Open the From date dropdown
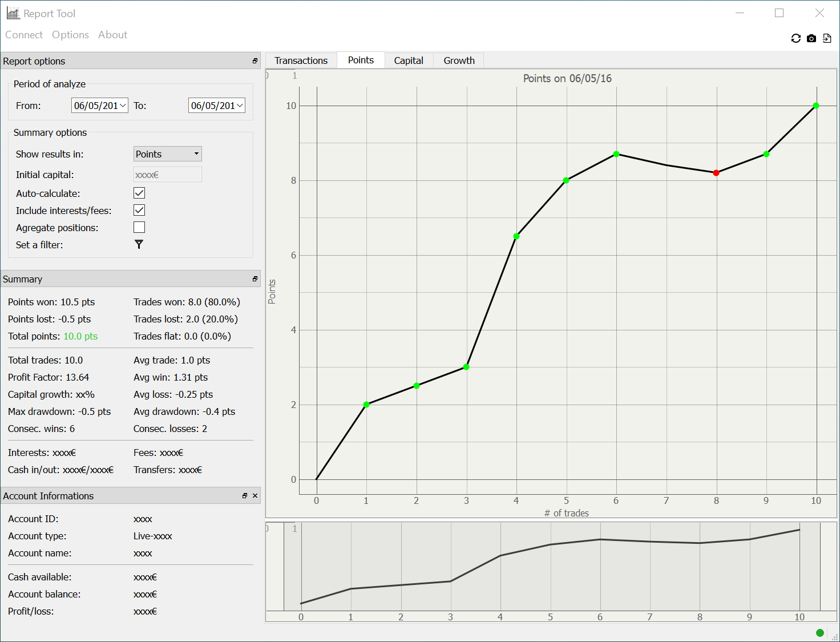The width and height of the screenshot is (840, 642). tap(123, 106)
